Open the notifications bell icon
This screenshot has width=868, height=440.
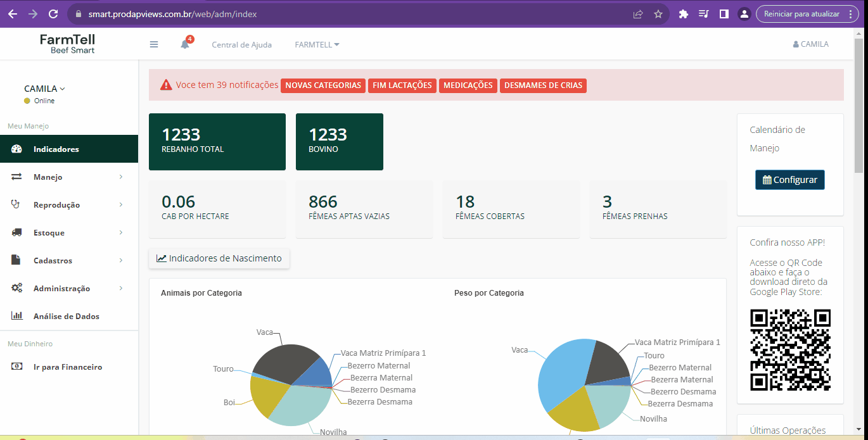pos(185,44)
